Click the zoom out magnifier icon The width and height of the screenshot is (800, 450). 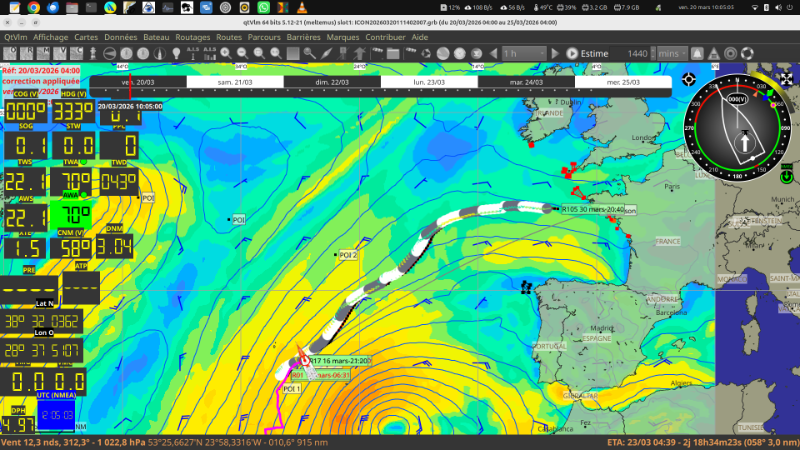pos(242,52)
